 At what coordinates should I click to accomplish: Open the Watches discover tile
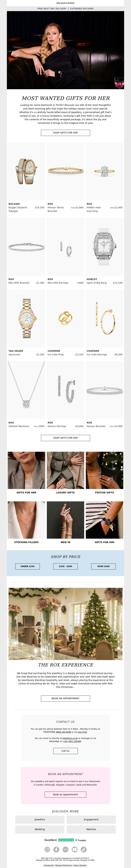[91, 829]
